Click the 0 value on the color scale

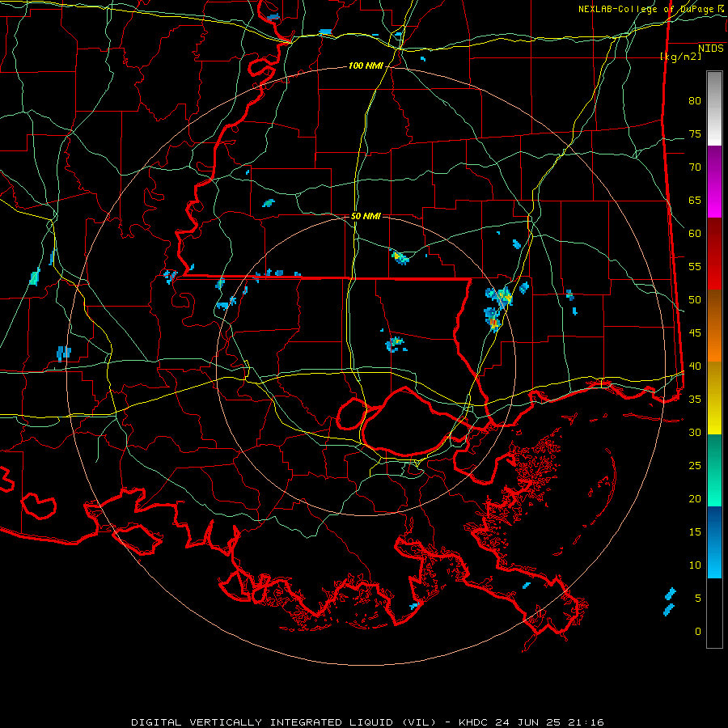tap(698, 632)
